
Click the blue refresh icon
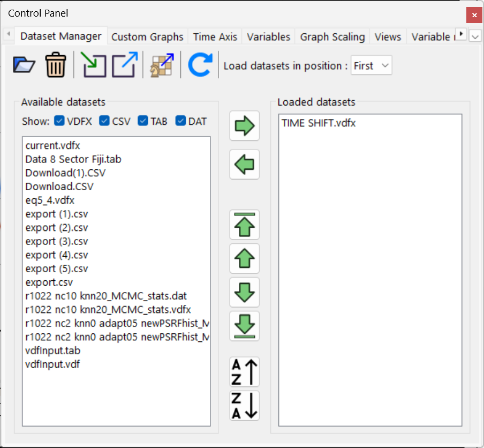[x=200, y=65]
